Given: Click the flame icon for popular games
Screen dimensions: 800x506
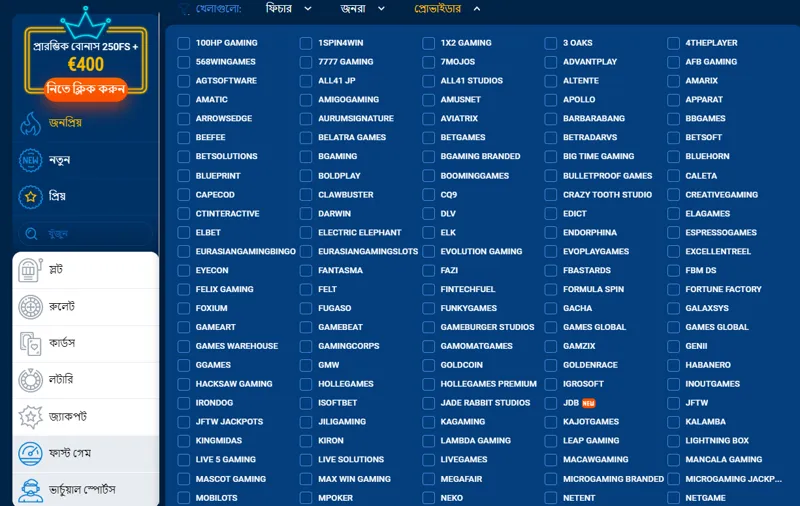Looking at the screenshot, I should [x=31, y=123].
